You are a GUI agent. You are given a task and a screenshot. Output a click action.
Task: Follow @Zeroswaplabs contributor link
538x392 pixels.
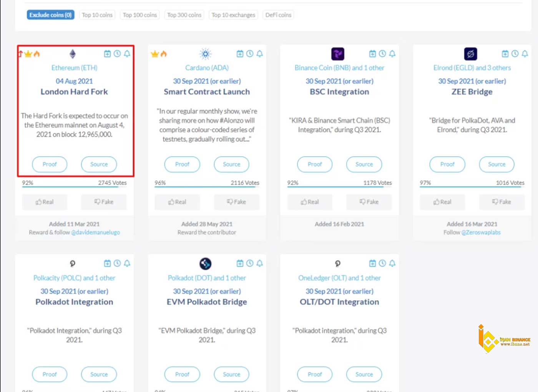481,232
